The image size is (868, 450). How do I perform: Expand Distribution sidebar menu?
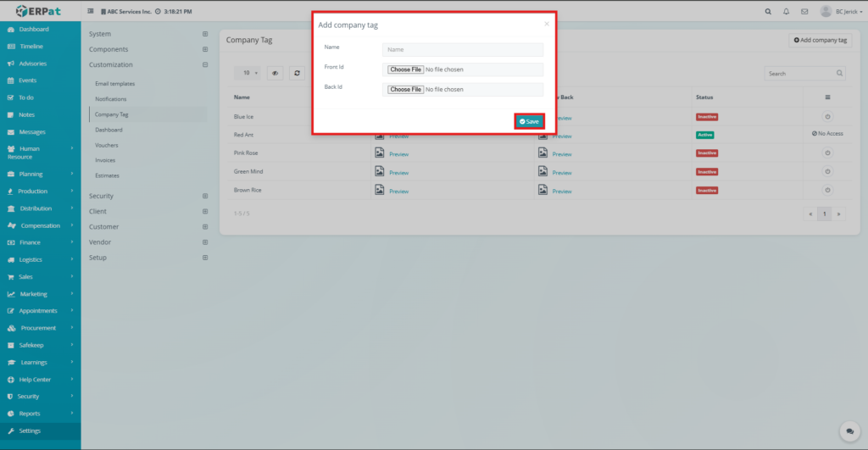(41, 208)
